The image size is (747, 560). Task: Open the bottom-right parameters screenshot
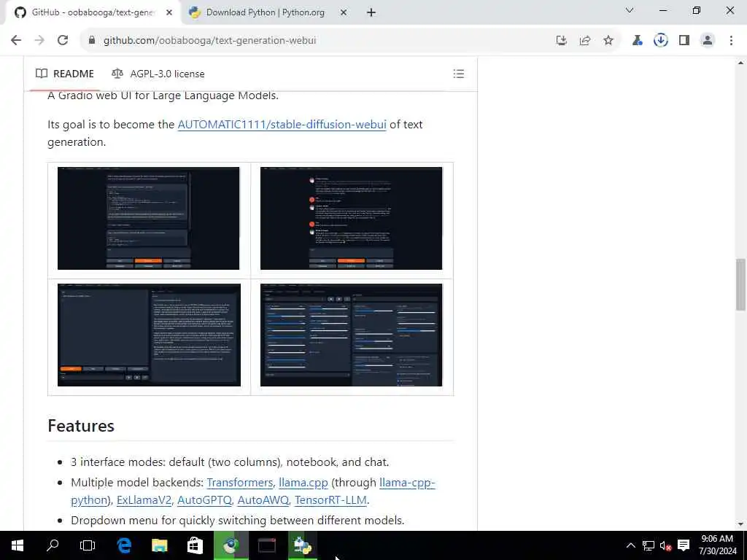351,335
